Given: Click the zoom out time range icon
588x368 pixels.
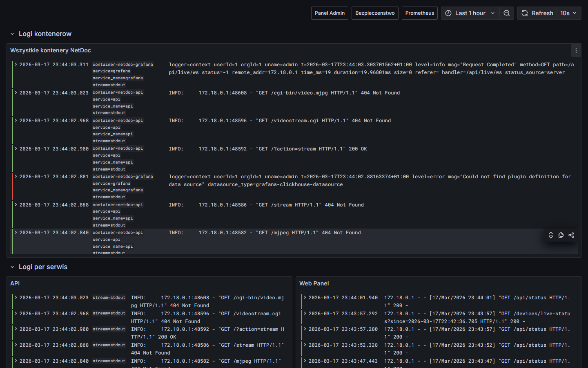Looking at the screenshot, I should pos(506,13).
